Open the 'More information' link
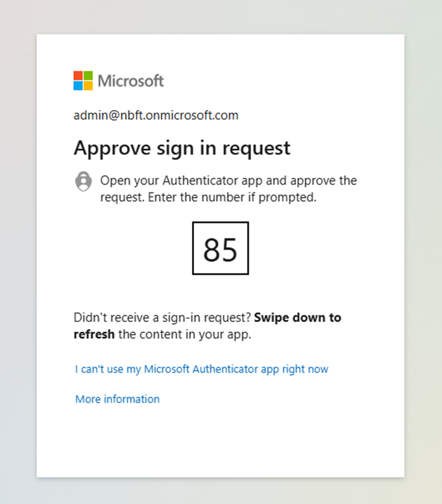 (118, 399)
